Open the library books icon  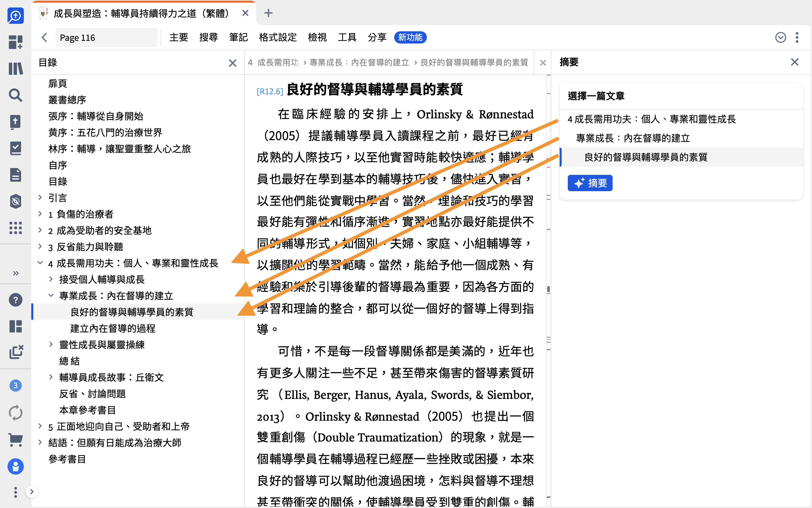15,68
